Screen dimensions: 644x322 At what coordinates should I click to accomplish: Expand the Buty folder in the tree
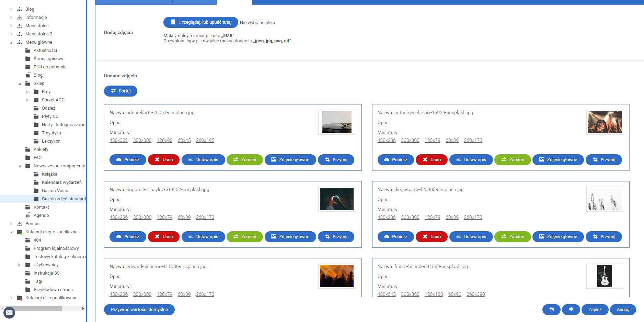point(27,92)
